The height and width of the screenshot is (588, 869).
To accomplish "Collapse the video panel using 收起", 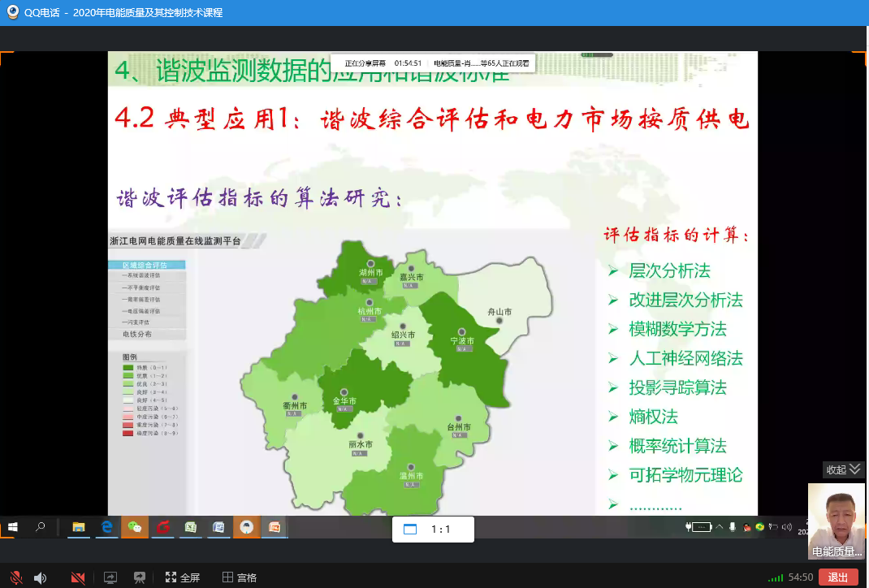I will (843, 469).
